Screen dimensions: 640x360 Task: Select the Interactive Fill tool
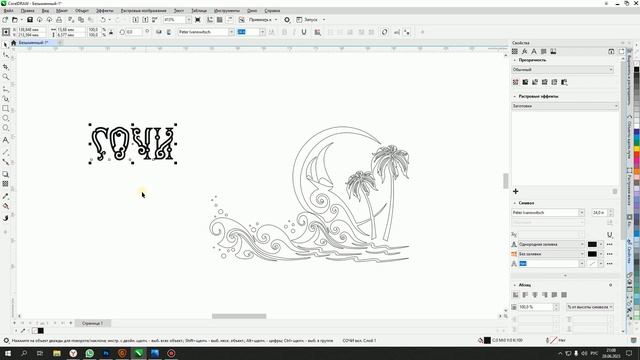(6, 207)
